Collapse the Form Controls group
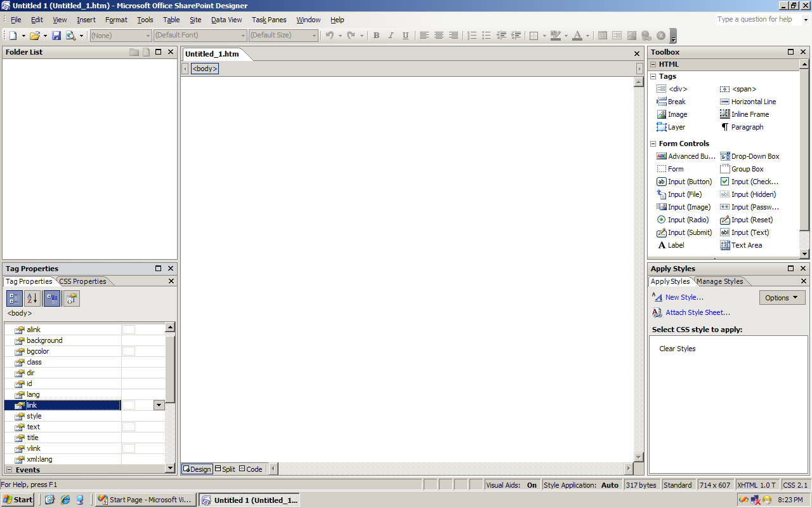This screenshot has width=812, height=508. pyautogui.click(x=653, y=144)
